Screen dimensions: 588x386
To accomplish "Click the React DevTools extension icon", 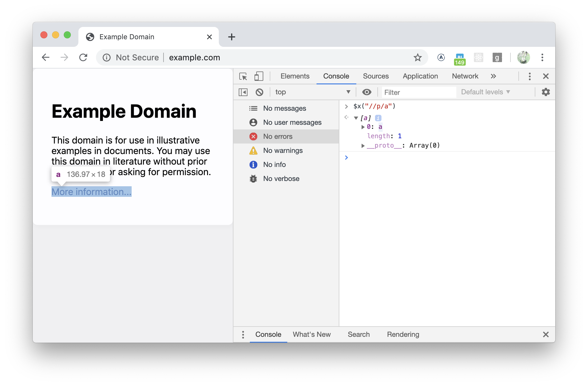I will point(478,57).
